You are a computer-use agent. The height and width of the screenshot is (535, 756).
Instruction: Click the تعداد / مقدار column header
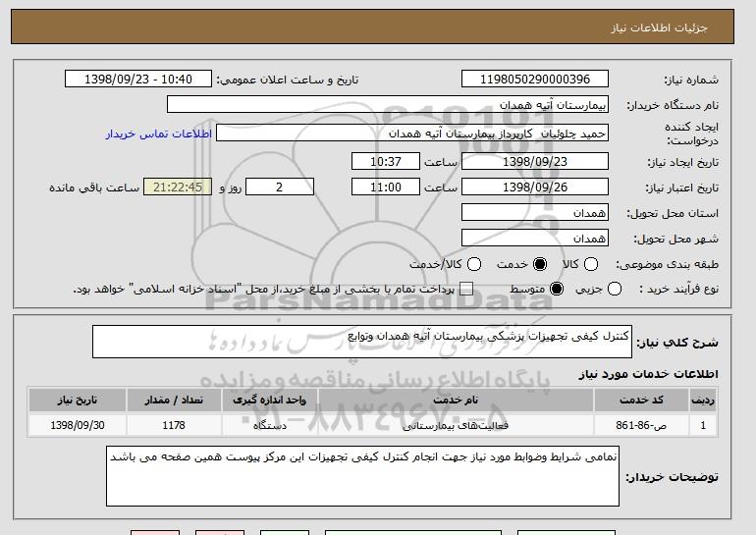tap(174, 401)
